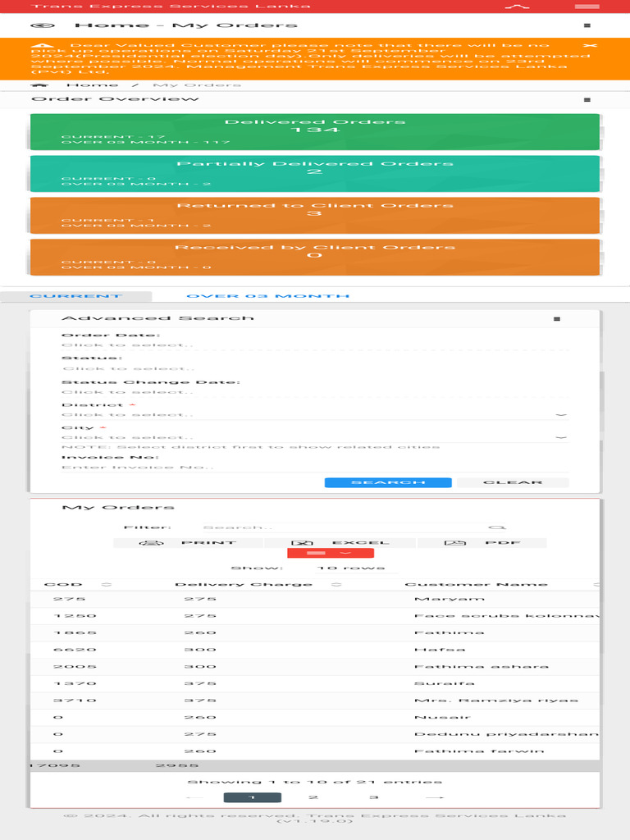Click the warning triangle icon in the notice

(43, 46)
